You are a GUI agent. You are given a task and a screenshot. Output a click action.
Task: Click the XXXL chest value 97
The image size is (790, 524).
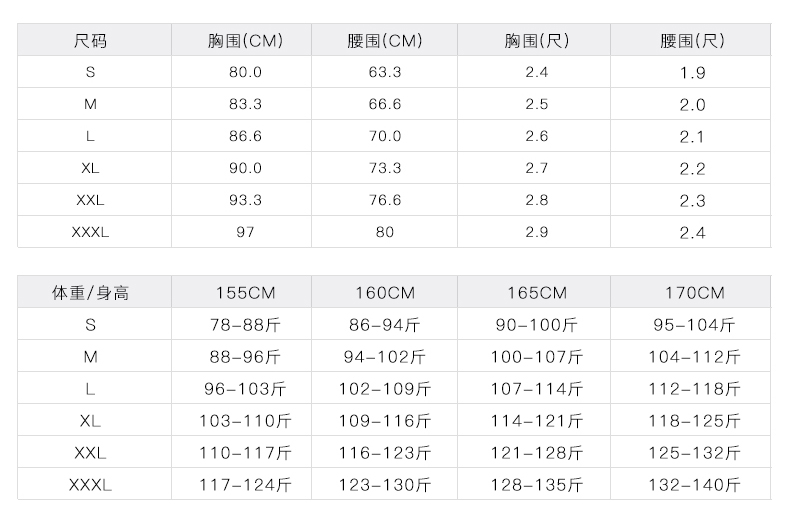pyautogui.click(x=245, y=232)
